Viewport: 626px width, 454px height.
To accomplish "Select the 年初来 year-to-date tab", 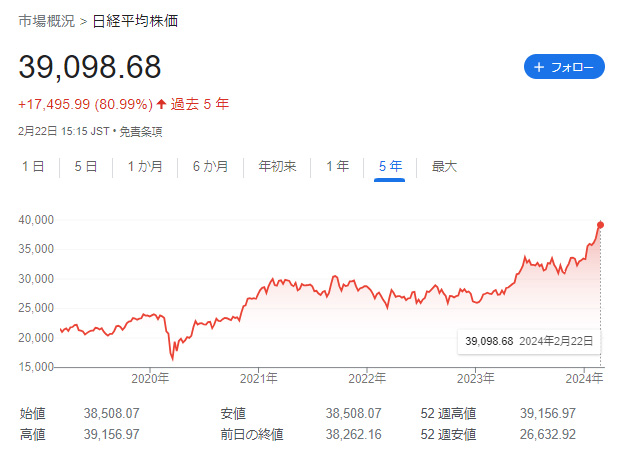I will click(x=277, y=167).
